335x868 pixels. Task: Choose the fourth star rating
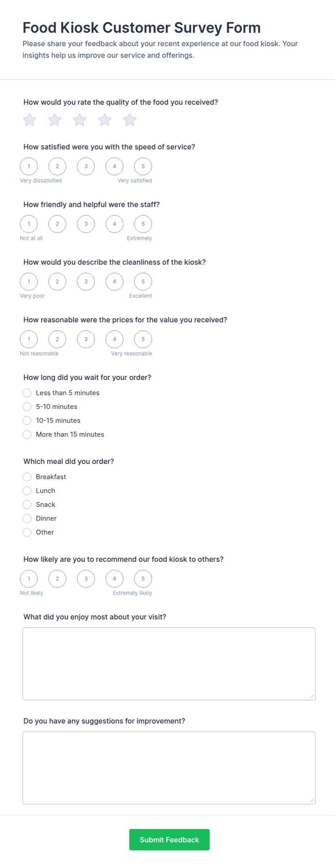(x=105, y=120)
